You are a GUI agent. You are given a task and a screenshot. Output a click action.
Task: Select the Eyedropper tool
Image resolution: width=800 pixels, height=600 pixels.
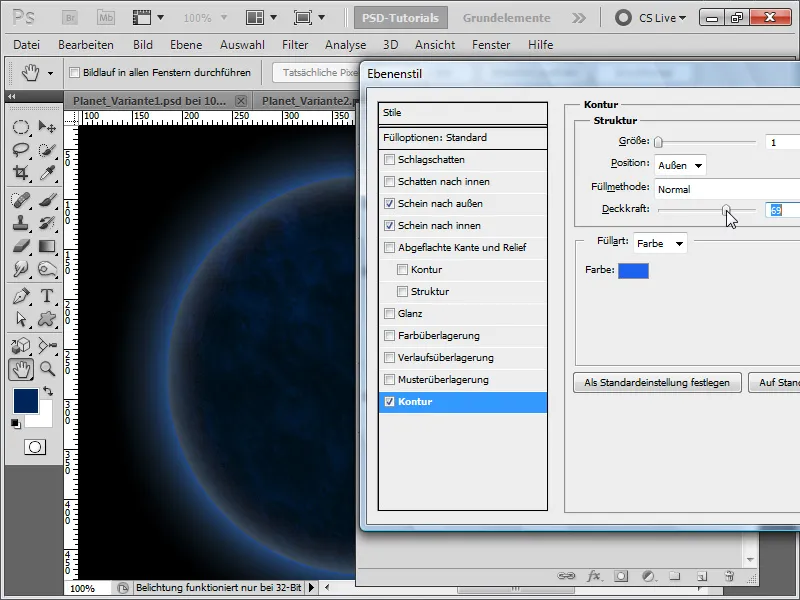[47, 172]
